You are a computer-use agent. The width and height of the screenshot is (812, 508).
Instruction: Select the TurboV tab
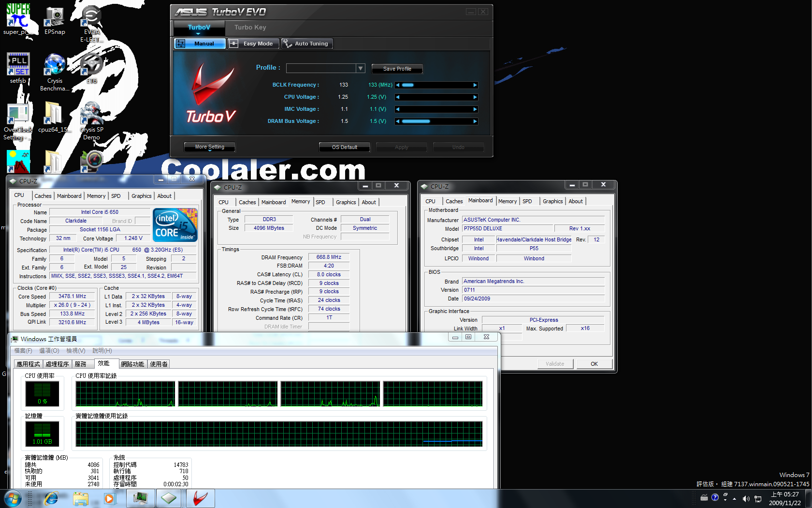point(199,27)
